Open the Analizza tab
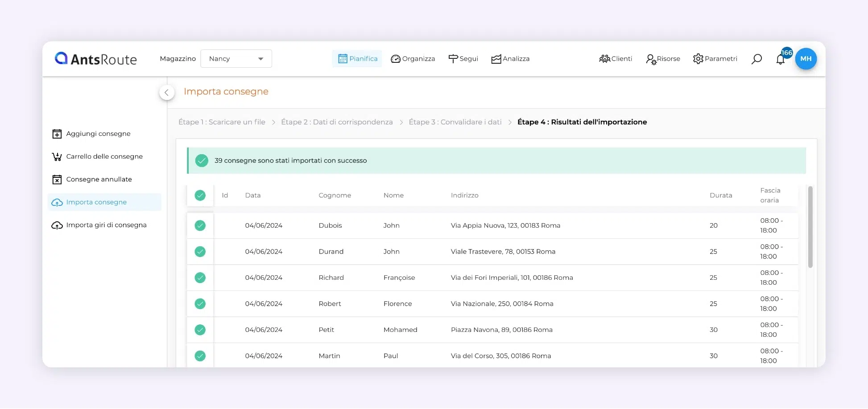Viewport: 868px width, 409px height. tap(510, 59)
